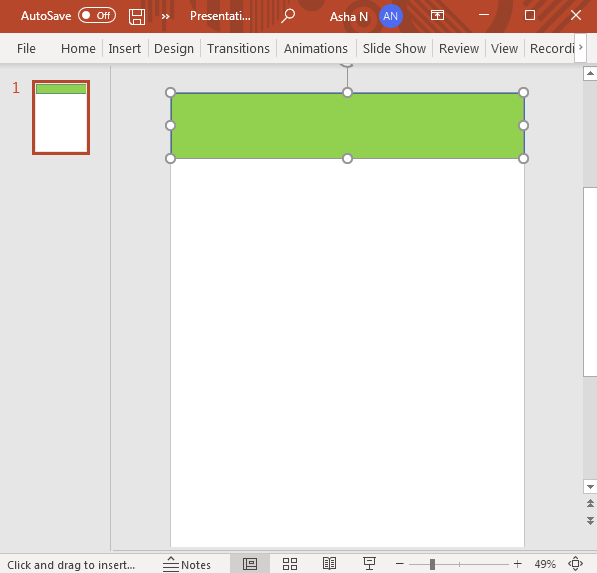Image resolution: width=597 pixels, height=573 pixels.
Task: Click vertical scrollbar up arrow
Action: tap(590, 73)
